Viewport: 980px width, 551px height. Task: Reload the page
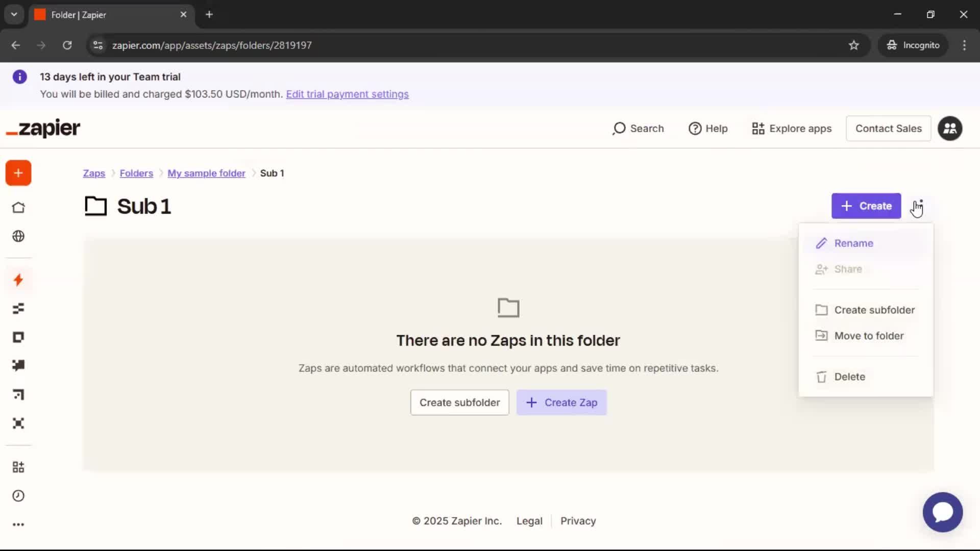[x=67, y=45]
